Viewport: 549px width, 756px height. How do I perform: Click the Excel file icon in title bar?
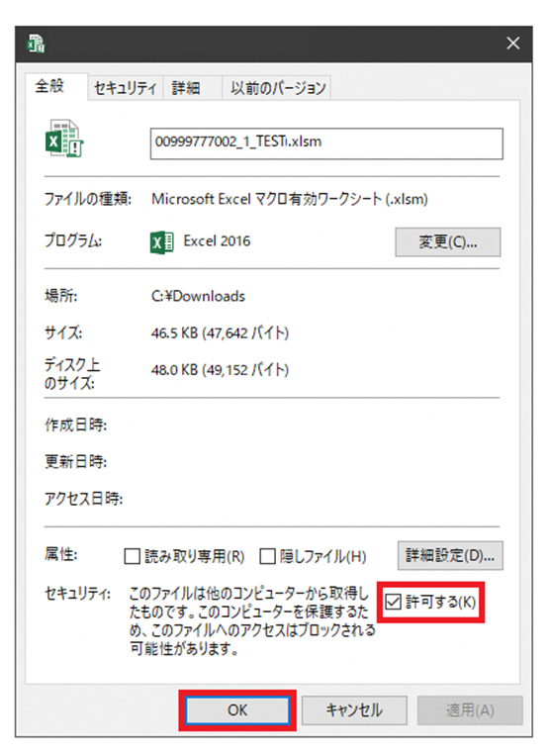pyautogui.click(x=37, y=44)
